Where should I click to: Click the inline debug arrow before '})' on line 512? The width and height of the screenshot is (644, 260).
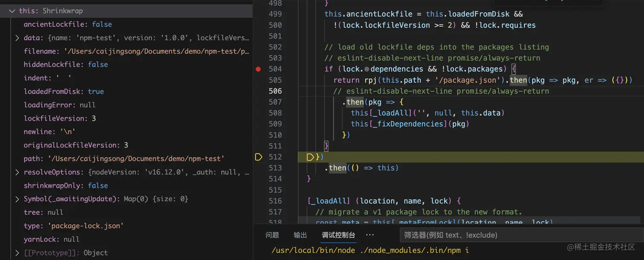click(310, 157)
